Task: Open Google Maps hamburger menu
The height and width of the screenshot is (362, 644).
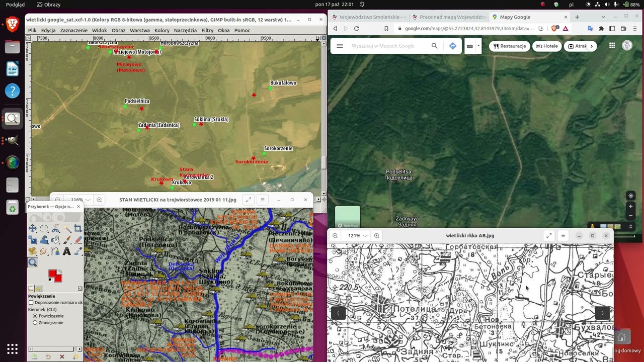Action: [340, 46]
